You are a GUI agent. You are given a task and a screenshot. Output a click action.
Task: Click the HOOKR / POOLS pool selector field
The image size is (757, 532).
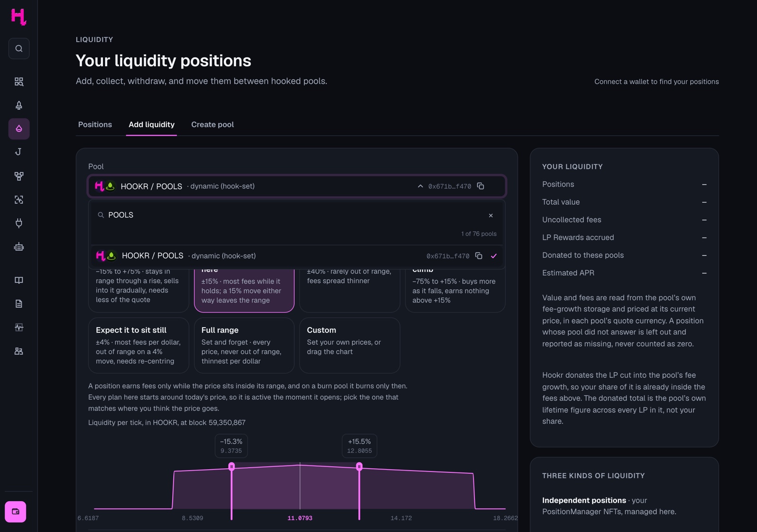point(297,186)
